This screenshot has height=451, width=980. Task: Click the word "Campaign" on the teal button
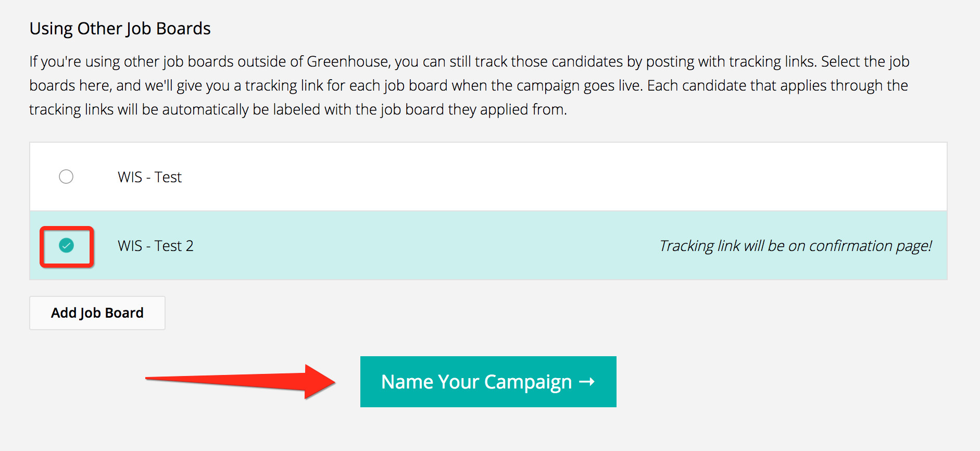527,382
